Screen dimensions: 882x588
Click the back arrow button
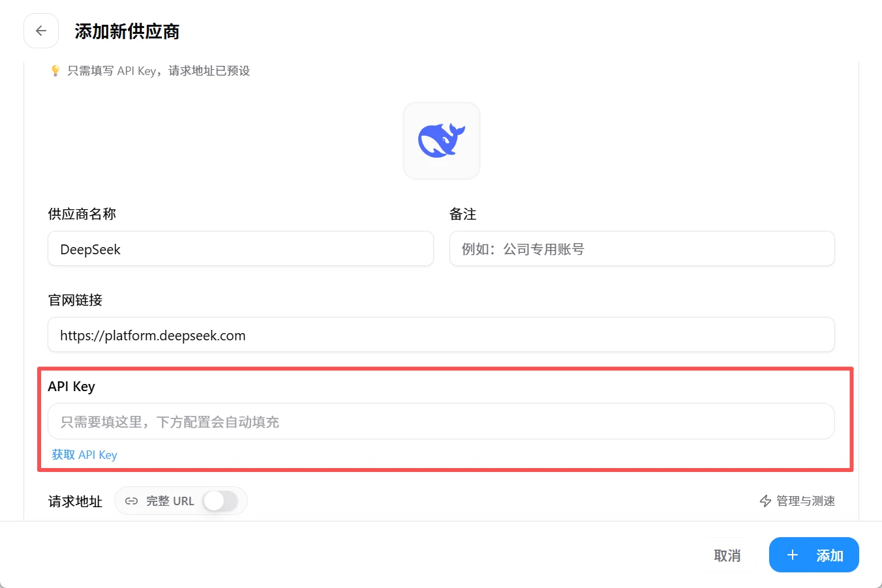click(x=41, y=31)
